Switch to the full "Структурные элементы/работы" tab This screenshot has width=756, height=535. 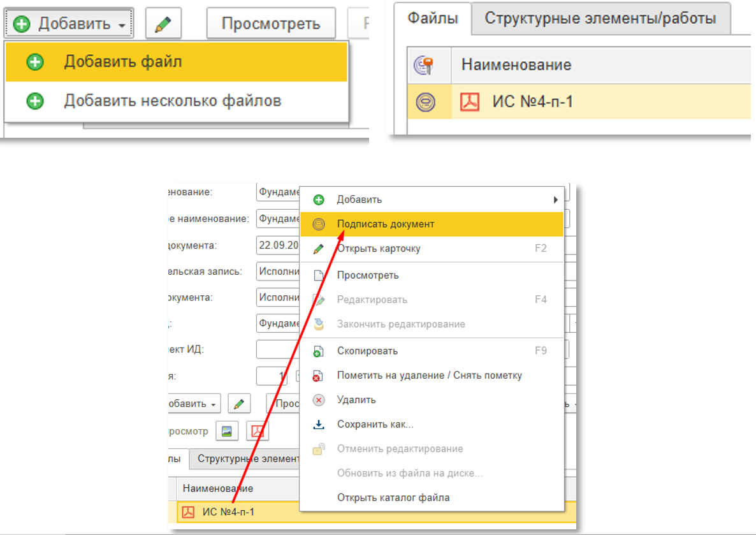click(600, 18)
